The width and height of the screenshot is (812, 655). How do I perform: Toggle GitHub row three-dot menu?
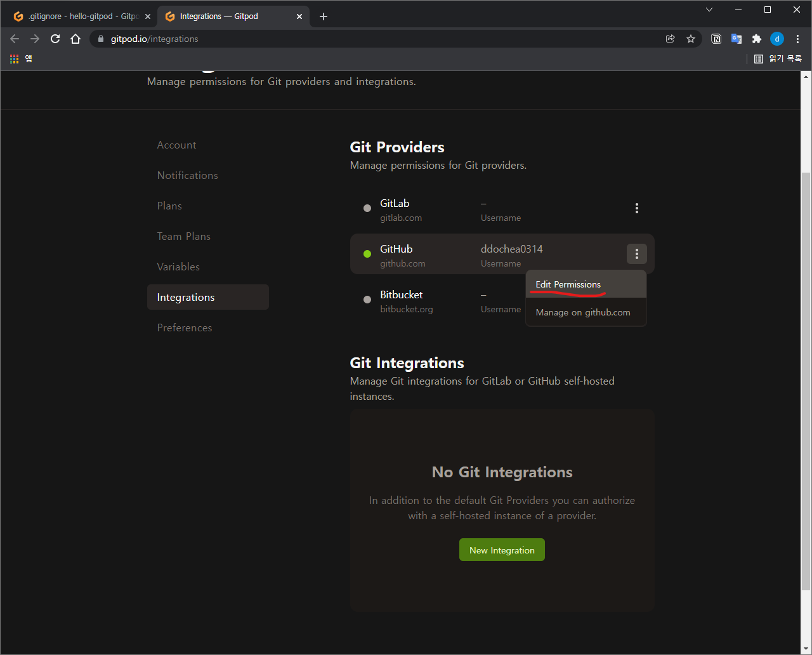pos(637,254)
